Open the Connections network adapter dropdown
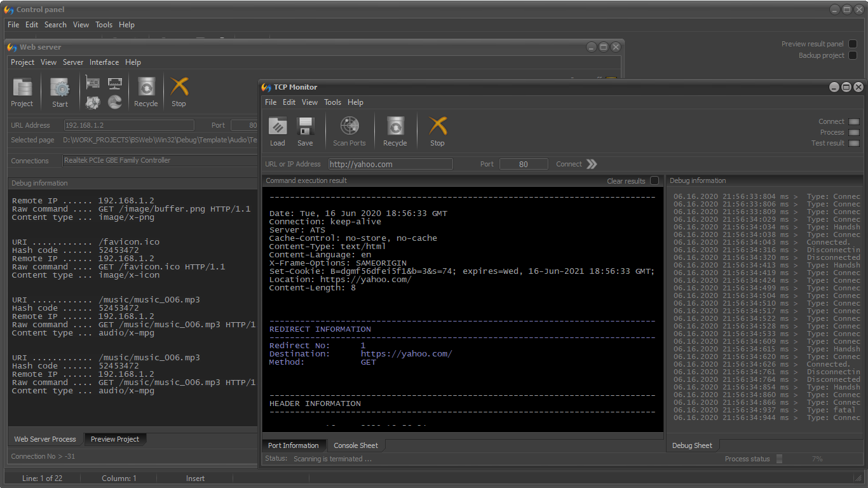Screen dimensions: 868x488 point(159,161)
